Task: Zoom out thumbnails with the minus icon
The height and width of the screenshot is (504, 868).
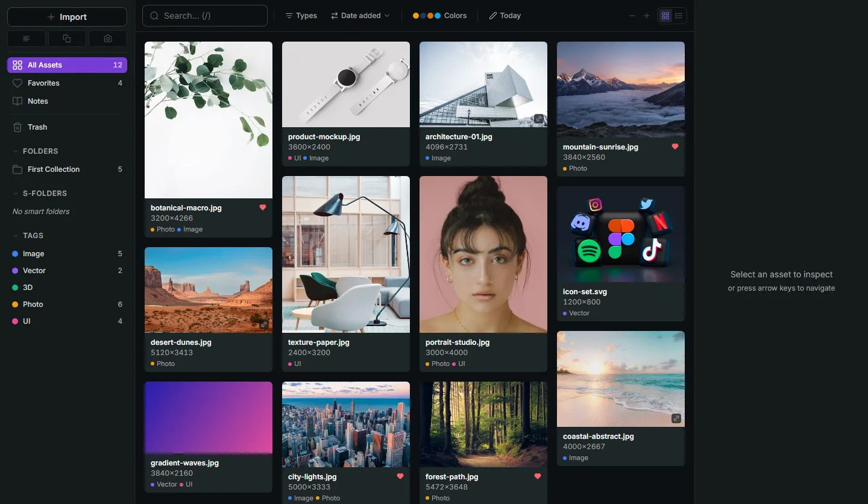Action: [632, 16]
